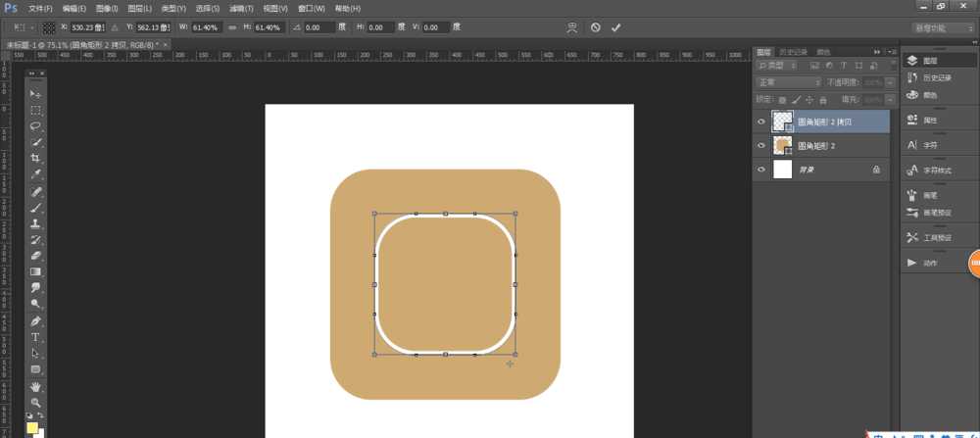This screenshot has width=980, height=438.
Task: Click the foreground color swatch
Action: click(x=31, y=427)
